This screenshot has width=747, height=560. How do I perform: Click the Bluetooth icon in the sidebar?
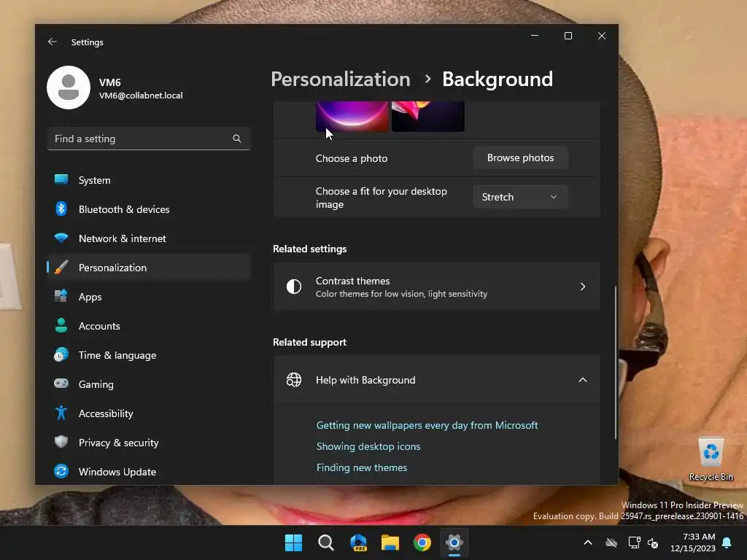click(61, 209)
